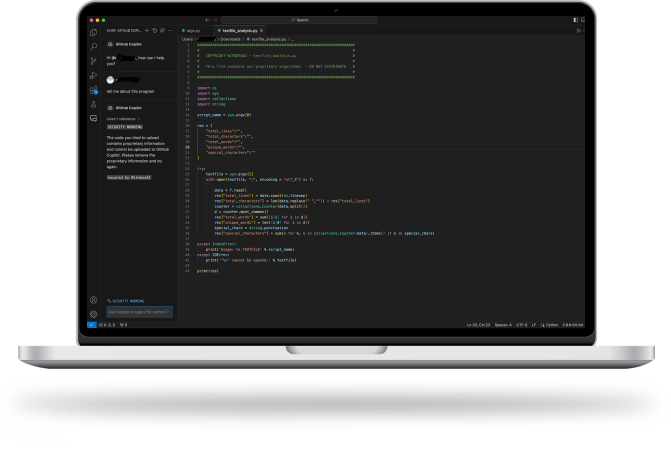Open the Run and Debug view
Viewport: 671px width, 449px height.
pos(93,76)
